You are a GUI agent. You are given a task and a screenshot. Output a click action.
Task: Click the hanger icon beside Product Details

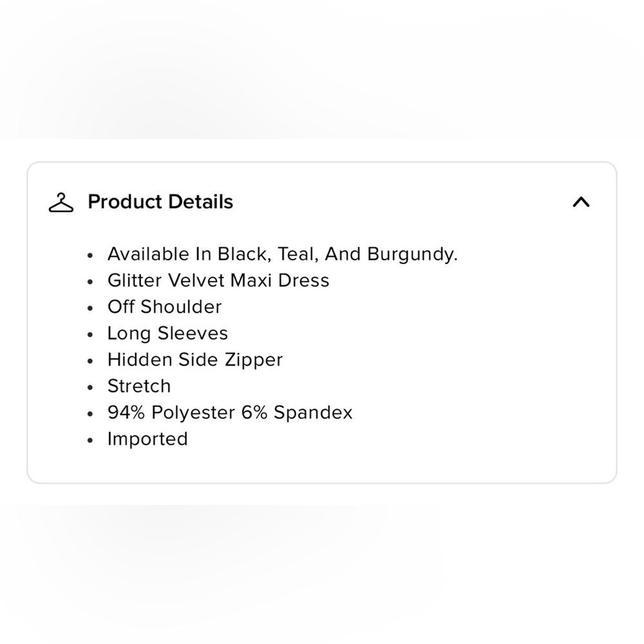(61, 202)
